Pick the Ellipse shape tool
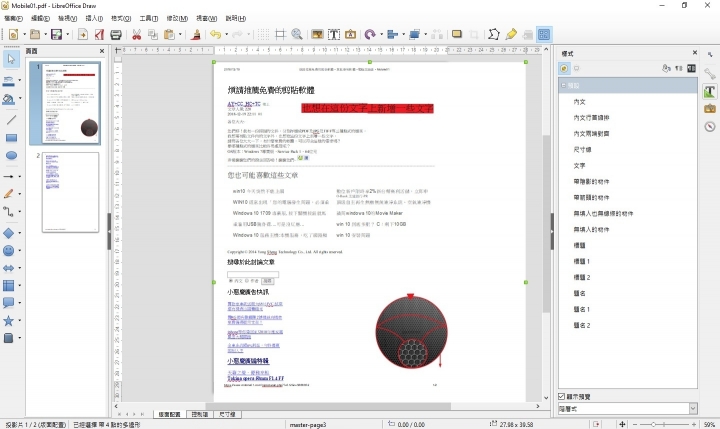 [x=11, y=156]
